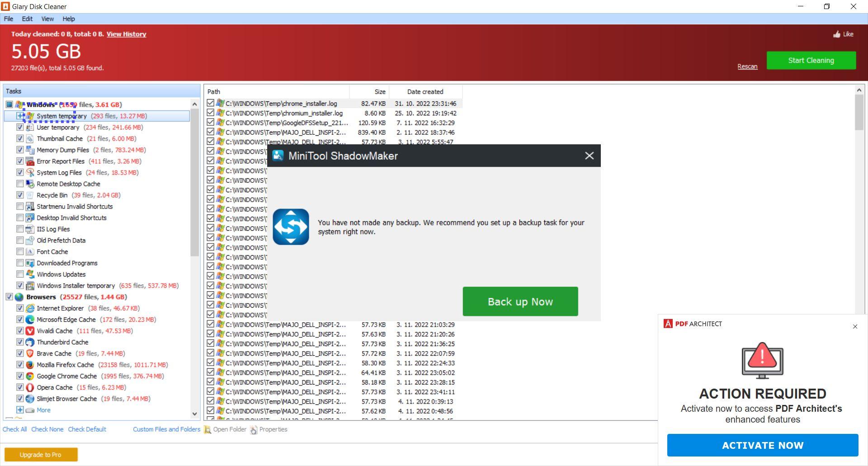Click the Thumbnail Cache icon

coord(30,139)
